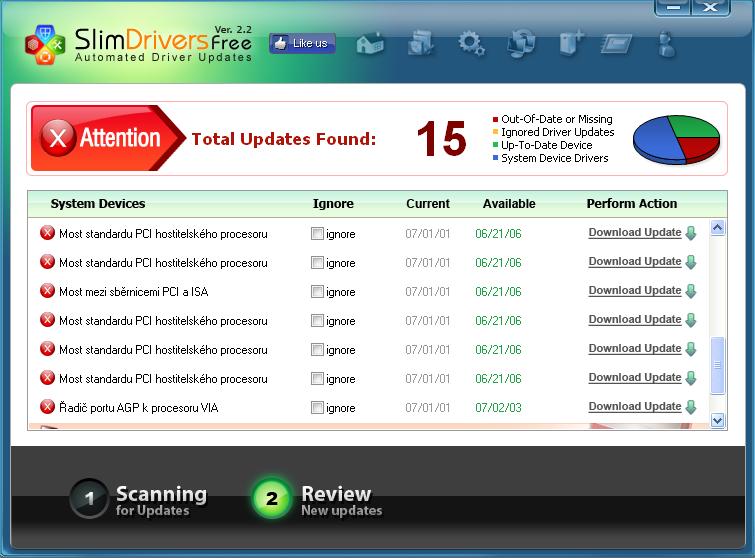Image resolution: width=755 pixels, height=558 pixels.
Task: Click the computer-with-documents toolbar icon
Action: (x=420, y=43)
